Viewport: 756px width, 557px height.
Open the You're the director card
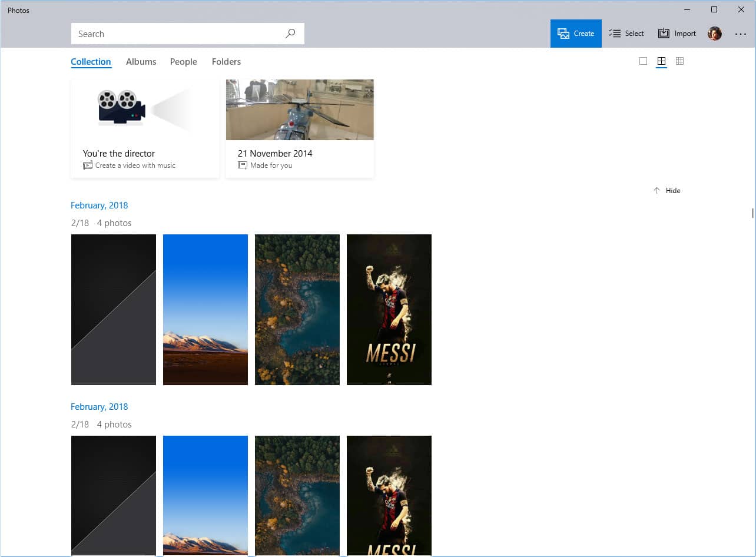pos(145,128)
